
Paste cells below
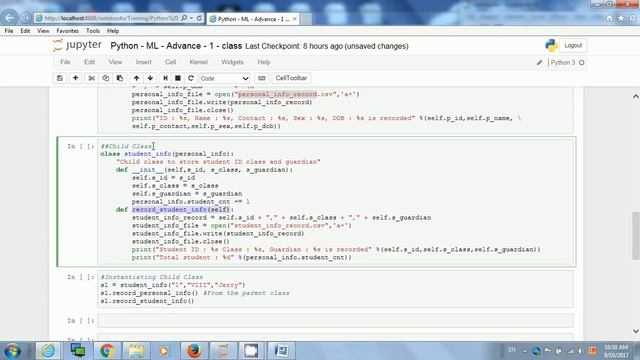(120, 78)
